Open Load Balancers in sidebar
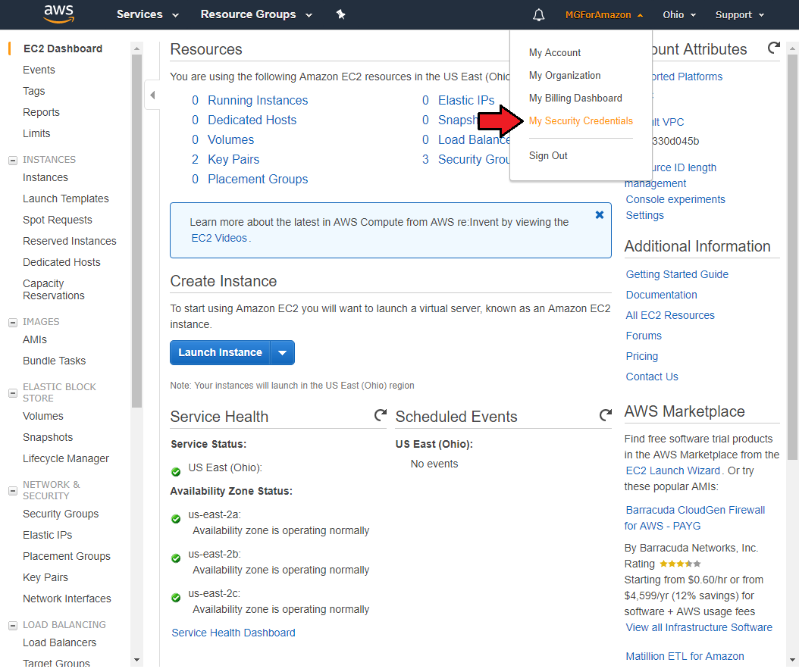 click(x=60, y=642)
